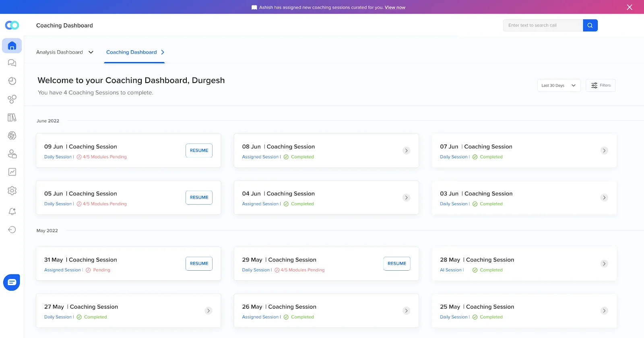The width and height of the screenshot is (644, 338).
Task: Open the 04 Jun session arrow
Action: pyautogui.click(x=407, y=197)
